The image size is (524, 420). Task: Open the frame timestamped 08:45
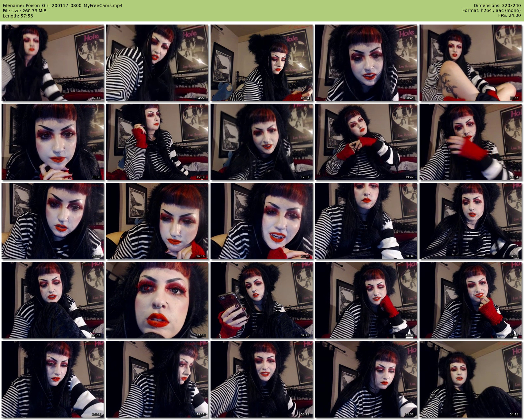[x=366, y=63]
